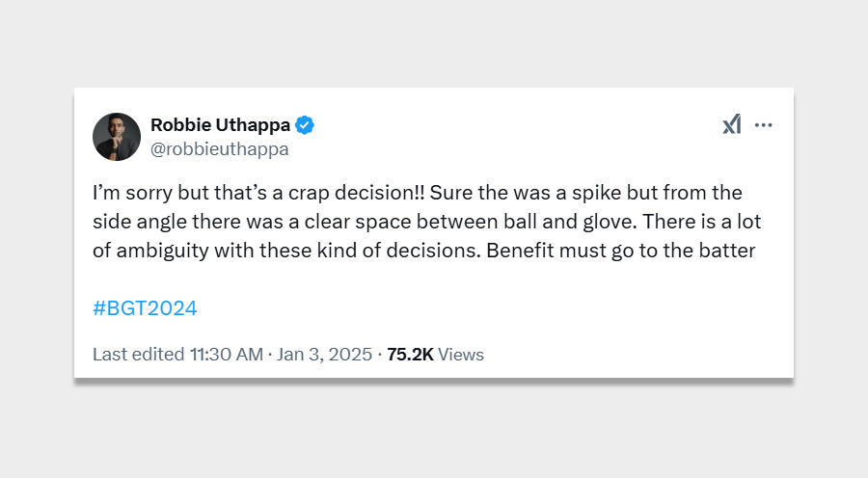The height and width of the screenshot is (478, 868).
Task: Open Robbie Uthappa's profile picture
Action: [x=117, y=136]
